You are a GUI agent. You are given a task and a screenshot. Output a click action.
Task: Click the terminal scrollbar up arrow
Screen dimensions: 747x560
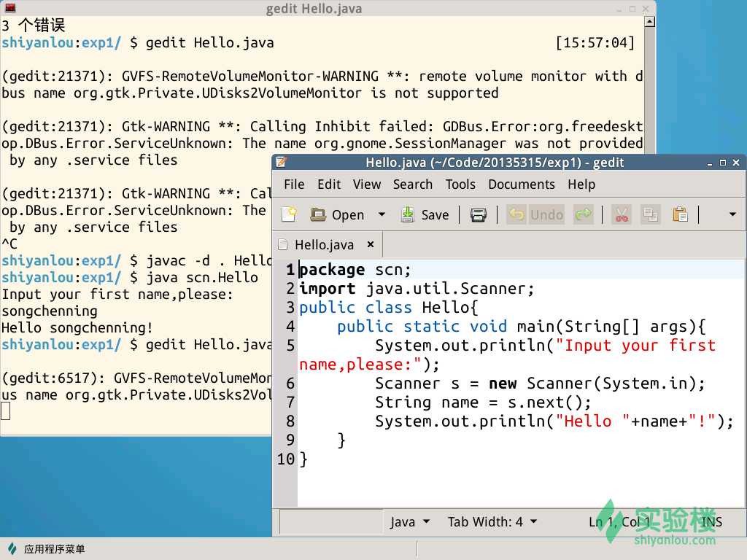click(649, 21)
